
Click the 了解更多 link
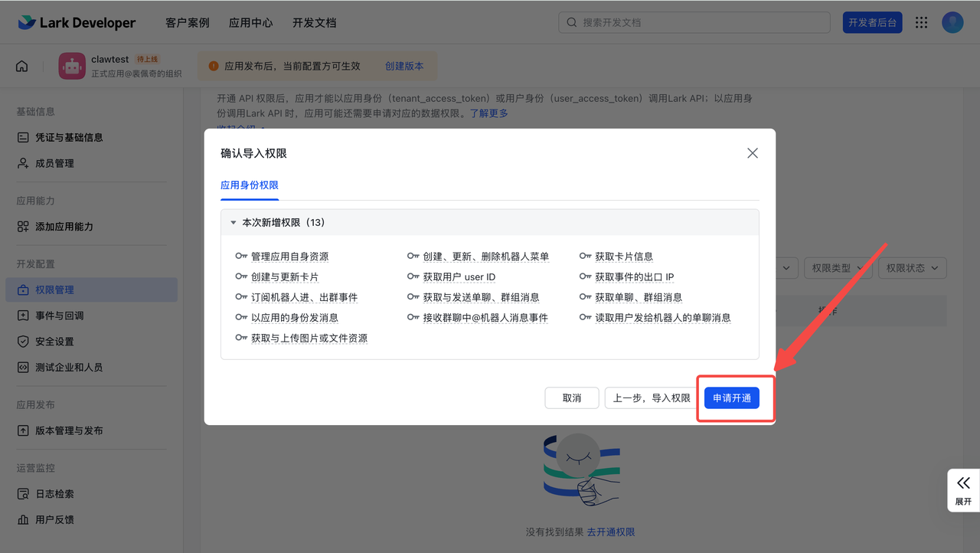(488, 113)
